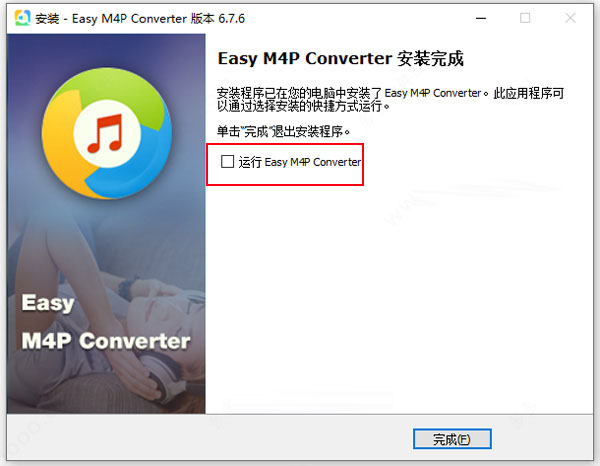This screenshot has height=466, width=600.
Task: Click the 完成(F) finish button
Action: pyautogui.click(x=452, y=439)
